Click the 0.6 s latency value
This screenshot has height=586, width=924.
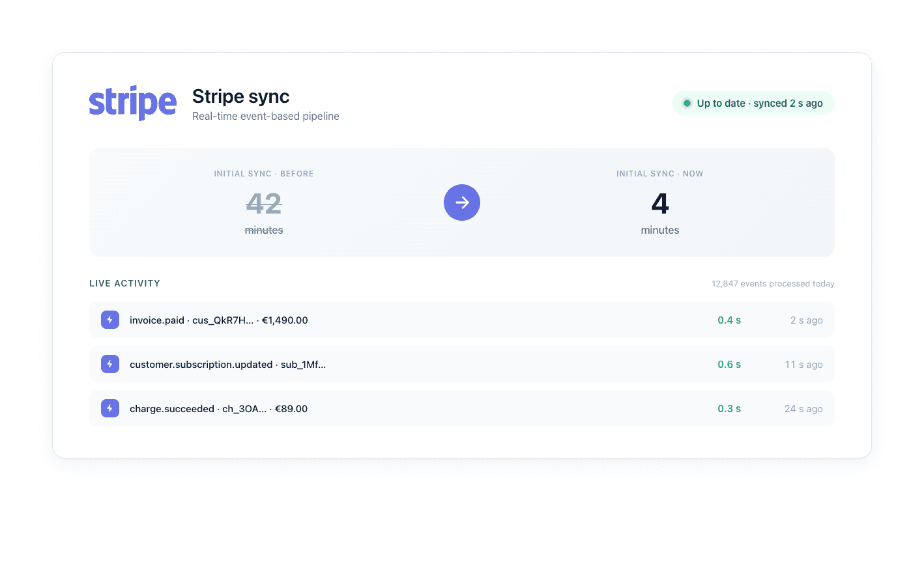tap(729, 364)
